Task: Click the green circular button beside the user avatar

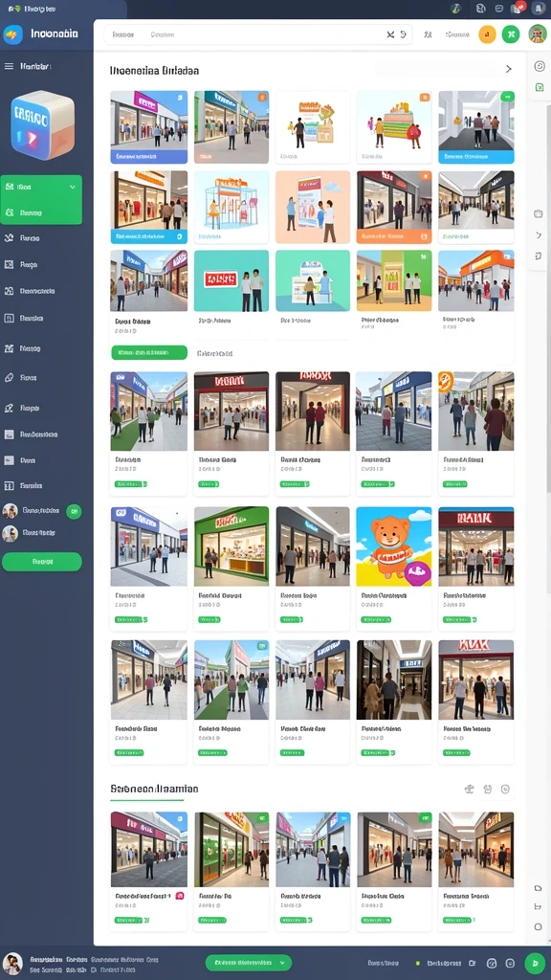Action: pos(511,34)
